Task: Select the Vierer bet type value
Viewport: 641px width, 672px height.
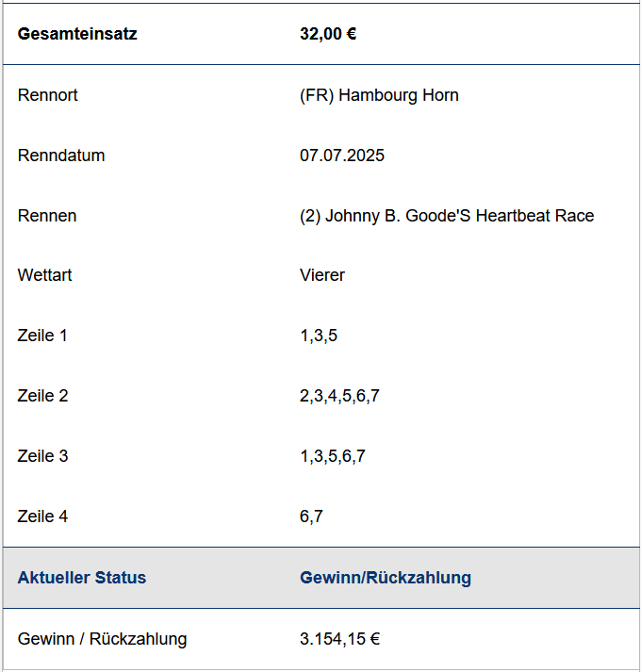Action: coord(322,275)
